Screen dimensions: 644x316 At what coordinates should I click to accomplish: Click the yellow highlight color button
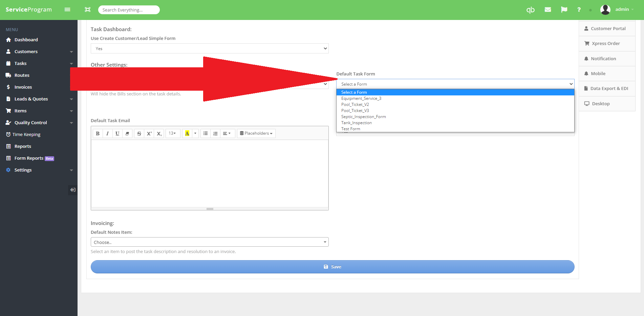(187, 133)
